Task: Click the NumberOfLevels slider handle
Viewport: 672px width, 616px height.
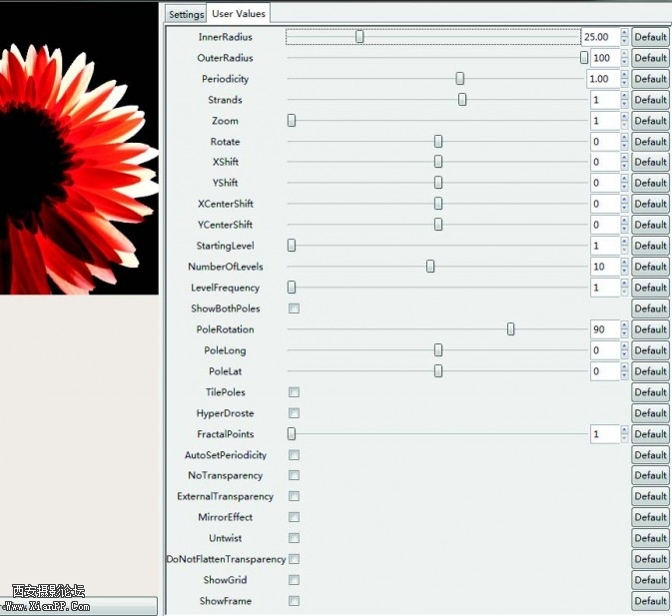Action: (430, 267)
